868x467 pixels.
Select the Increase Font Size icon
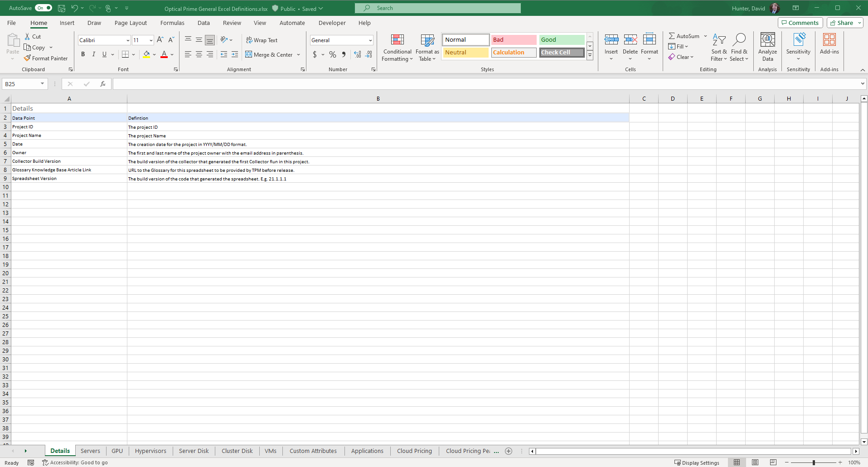pos(160,40)
